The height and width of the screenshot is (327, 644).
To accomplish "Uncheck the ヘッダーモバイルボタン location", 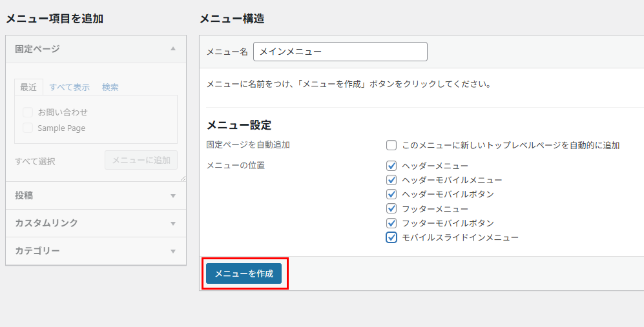I will tap(391, 194).
